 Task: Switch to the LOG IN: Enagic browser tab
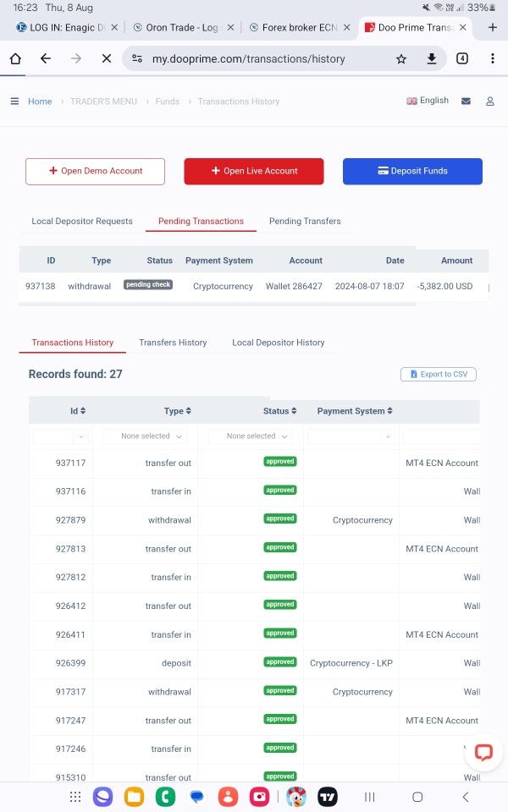(x=66, y=27)
